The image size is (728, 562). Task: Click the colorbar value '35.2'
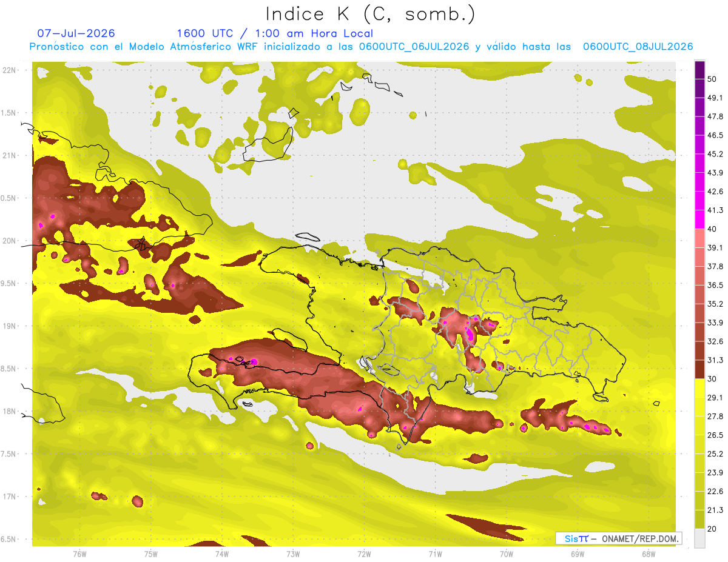[x=715, y=304]
